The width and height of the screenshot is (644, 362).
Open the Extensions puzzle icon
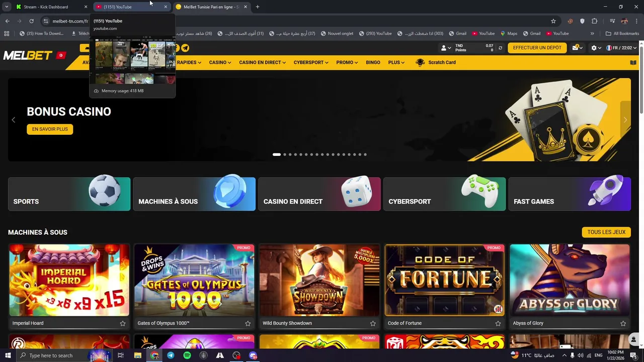[595, 21]
